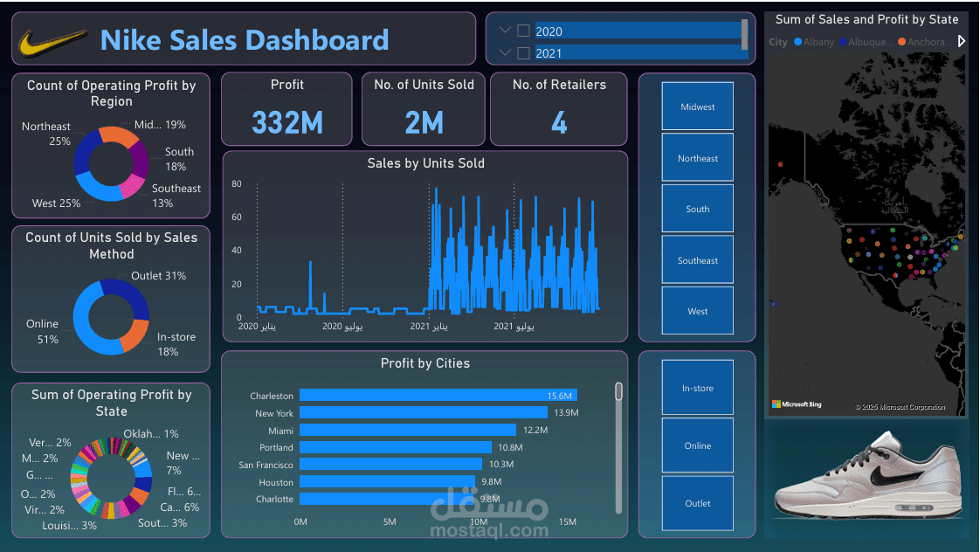The image size is (980, 552).
Task: Expand the 2020 slicer chevron
Action: [x=504, y=31]
